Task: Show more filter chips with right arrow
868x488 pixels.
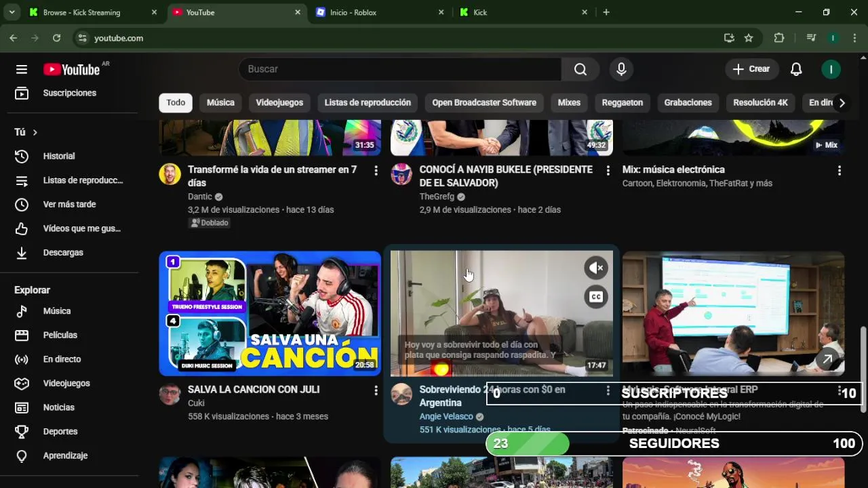Action: click(842, 103)
